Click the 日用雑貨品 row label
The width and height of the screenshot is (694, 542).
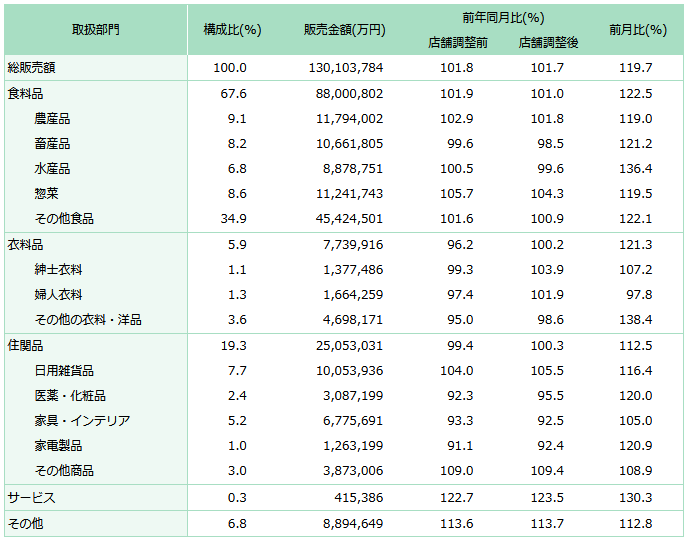[x=64, y=371]
